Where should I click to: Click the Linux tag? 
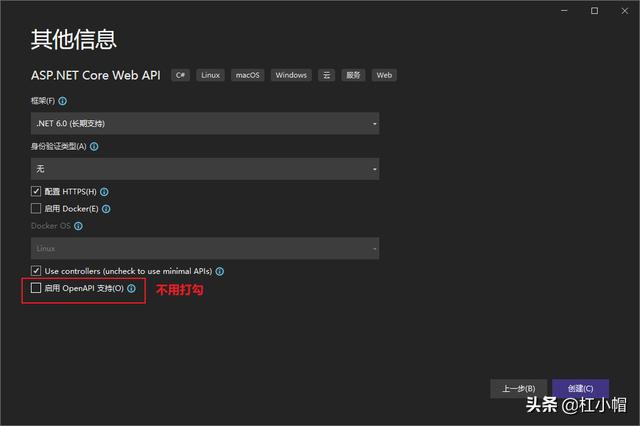pos(211,75)
